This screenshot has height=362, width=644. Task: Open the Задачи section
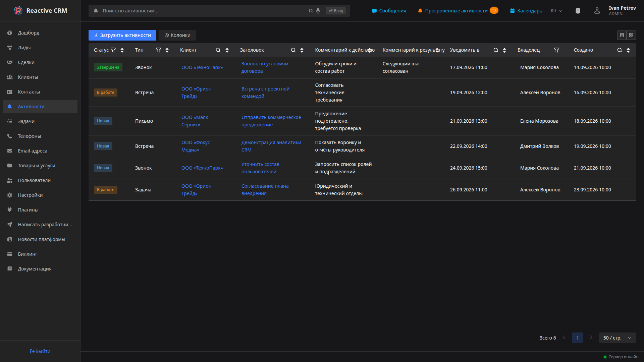pyautogui.click(x=40, y=121)
